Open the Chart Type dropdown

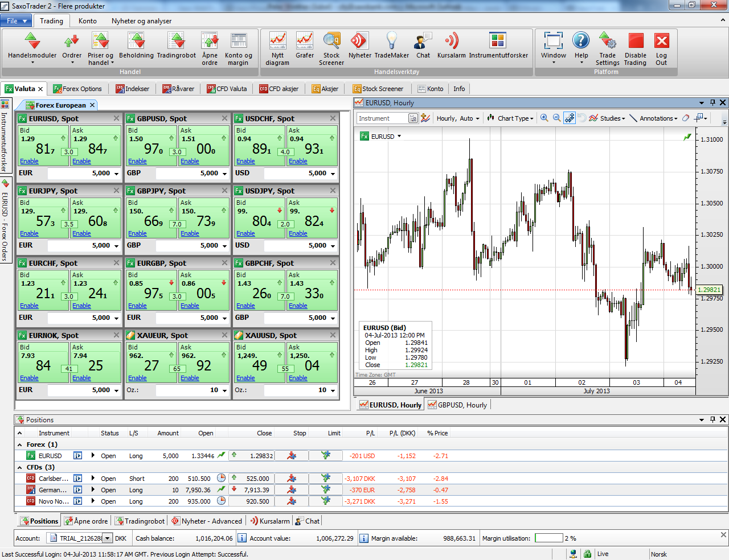511,118
